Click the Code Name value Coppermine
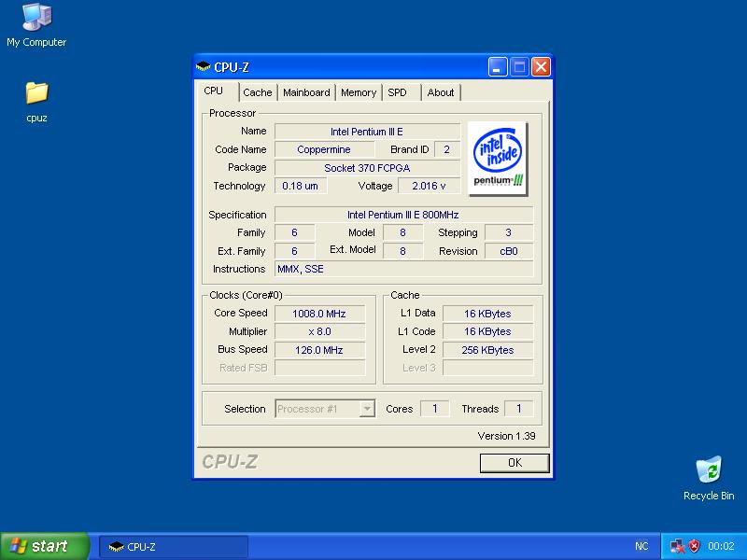The image size is (747, 560). point(324,149)
